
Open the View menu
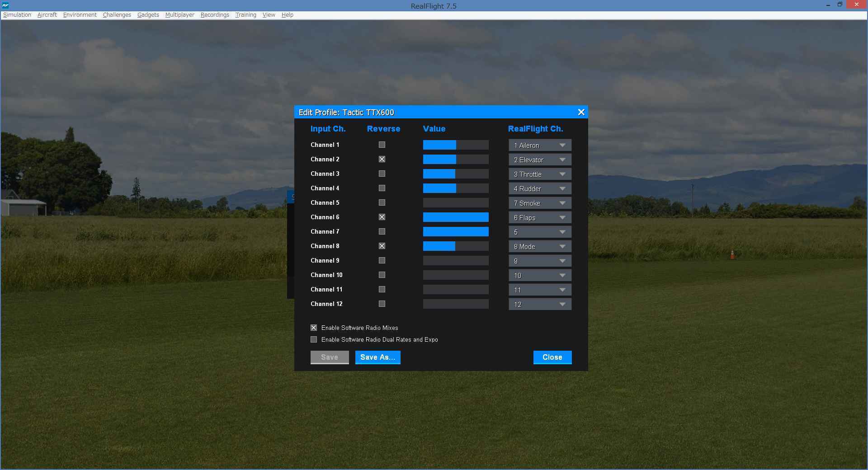tap(269, 15)
